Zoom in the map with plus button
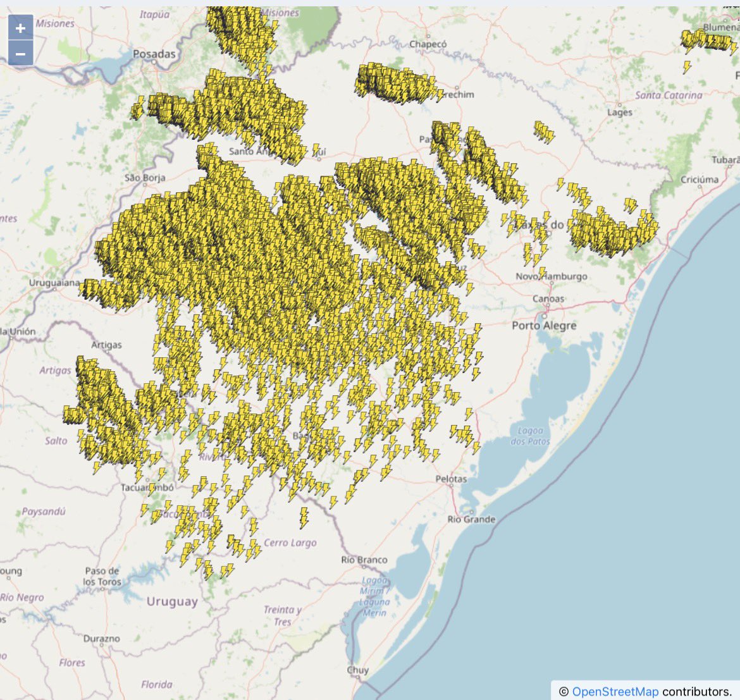 (20, 28)
